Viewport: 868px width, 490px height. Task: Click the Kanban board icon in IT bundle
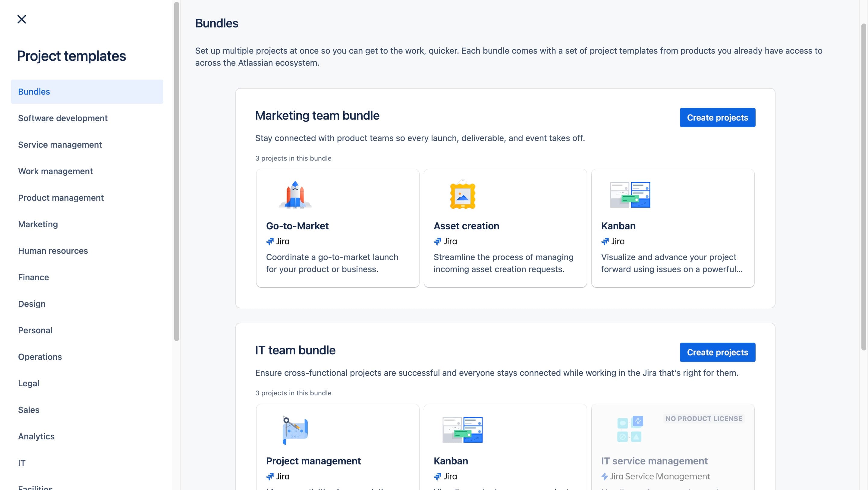click(462, 430)
